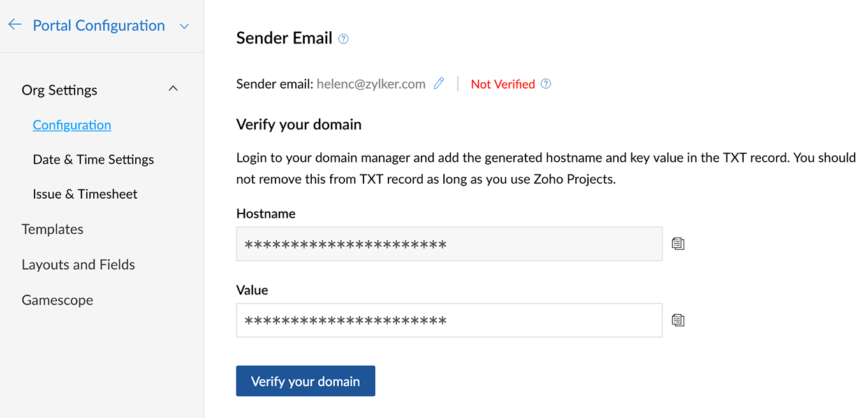The image size is (868, 418).
Task: Copy the Value field with copy icon
Action: pos(678,320)
